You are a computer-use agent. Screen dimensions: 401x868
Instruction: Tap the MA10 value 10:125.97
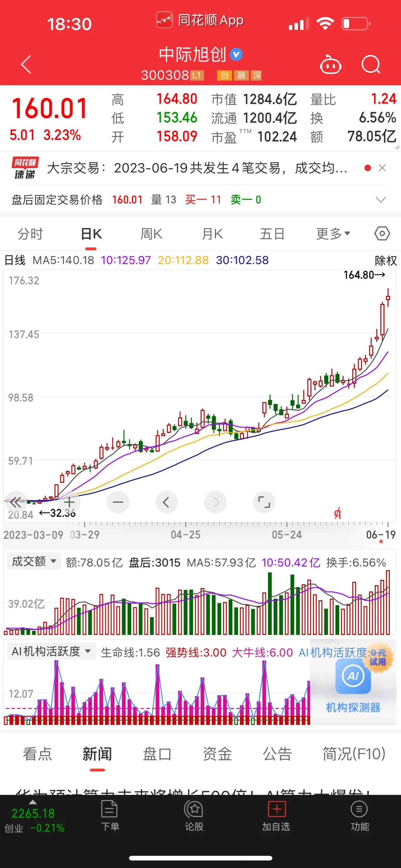[126, 260]
